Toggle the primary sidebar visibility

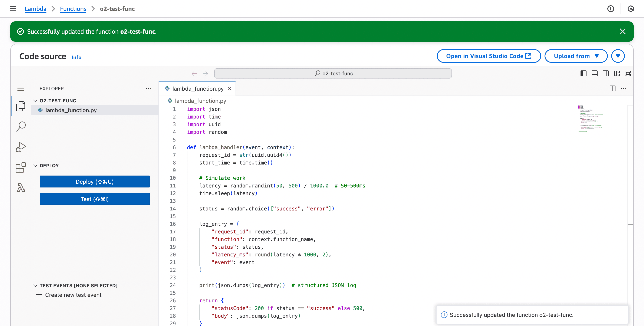(x=584, y=73)
